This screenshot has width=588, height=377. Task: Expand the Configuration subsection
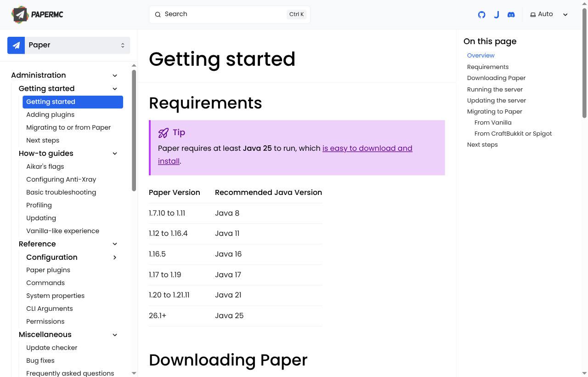click(115, 257)
